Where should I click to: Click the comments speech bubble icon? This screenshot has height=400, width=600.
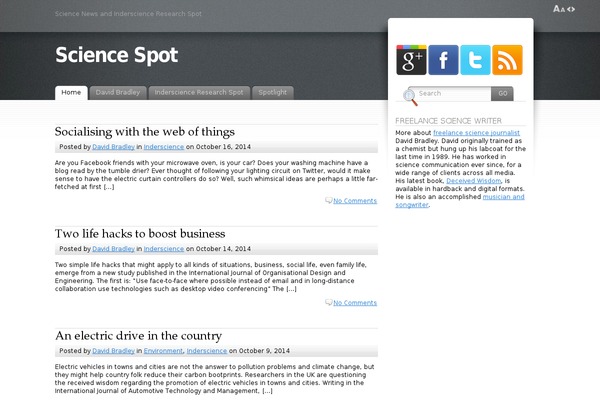click(x=329, y=201)
